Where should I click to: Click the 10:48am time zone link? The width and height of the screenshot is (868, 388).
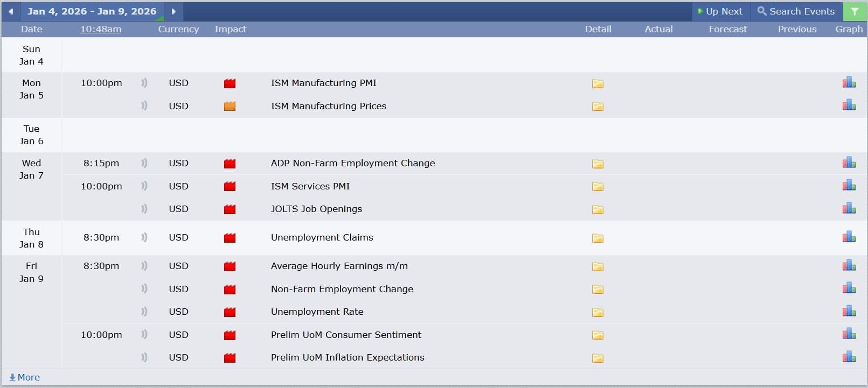(101, 29)
